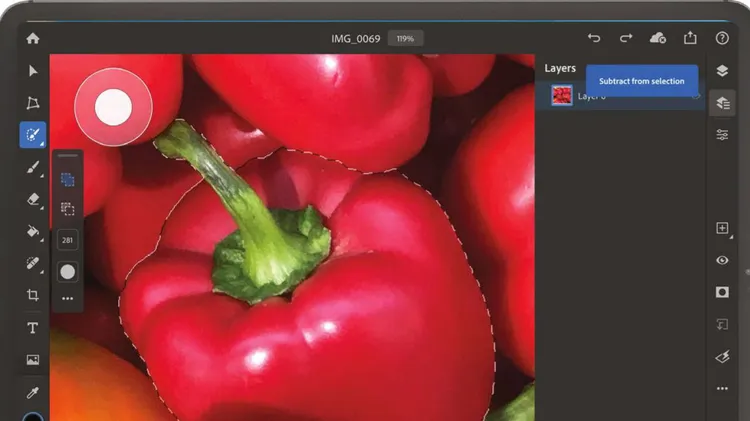Click the Subtract from selection tooltip
The width and height of the screenshot is (750, 421).
click(641, 81)
